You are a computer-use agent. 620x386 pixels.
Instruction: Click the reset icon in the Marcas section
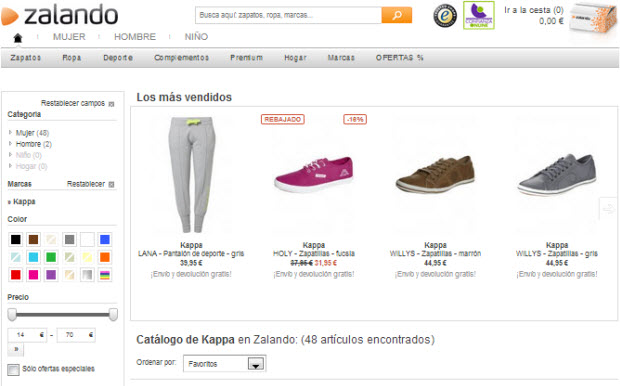pyautogui.click(x=112, y=185)
